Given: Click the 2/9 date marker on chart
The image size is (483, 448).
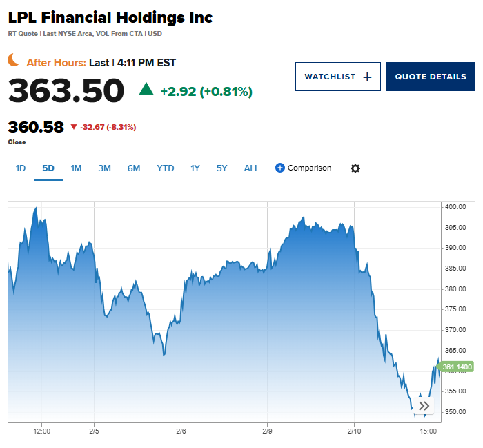Looking at the screenshot, I should [267, 431].
